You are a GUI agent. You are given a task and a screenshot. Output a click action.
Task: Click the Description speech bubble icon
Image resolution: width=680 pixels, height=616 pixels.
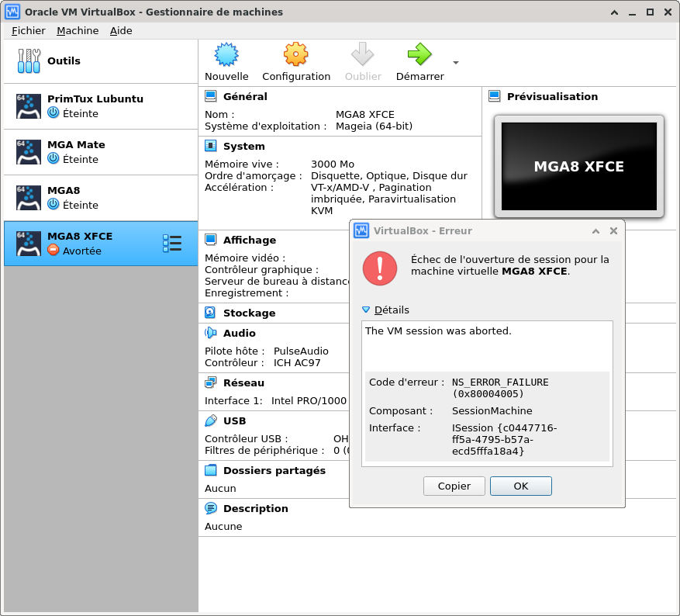pos(211,508)
